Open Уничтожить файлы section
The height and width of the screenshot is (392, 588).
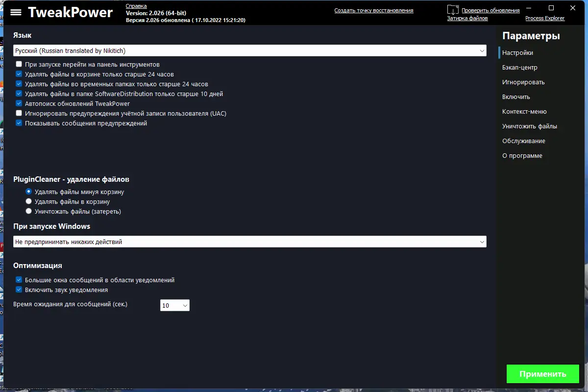[530, 126]
